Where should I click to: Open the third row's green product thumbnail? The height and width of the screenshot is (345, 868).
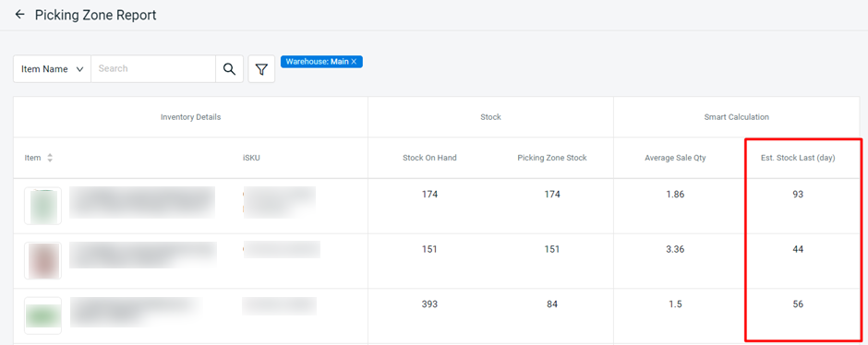click(x=42, y=315)
